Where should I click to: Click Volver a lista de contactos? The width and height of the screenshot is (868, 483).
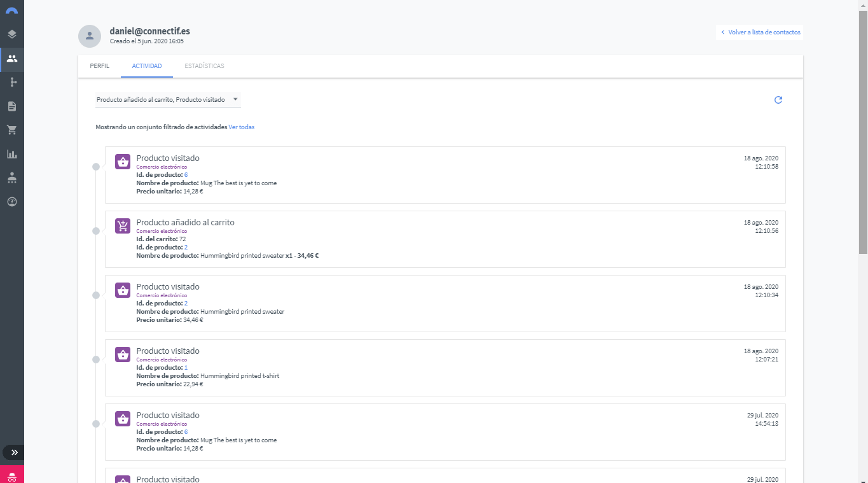[760, 32]
